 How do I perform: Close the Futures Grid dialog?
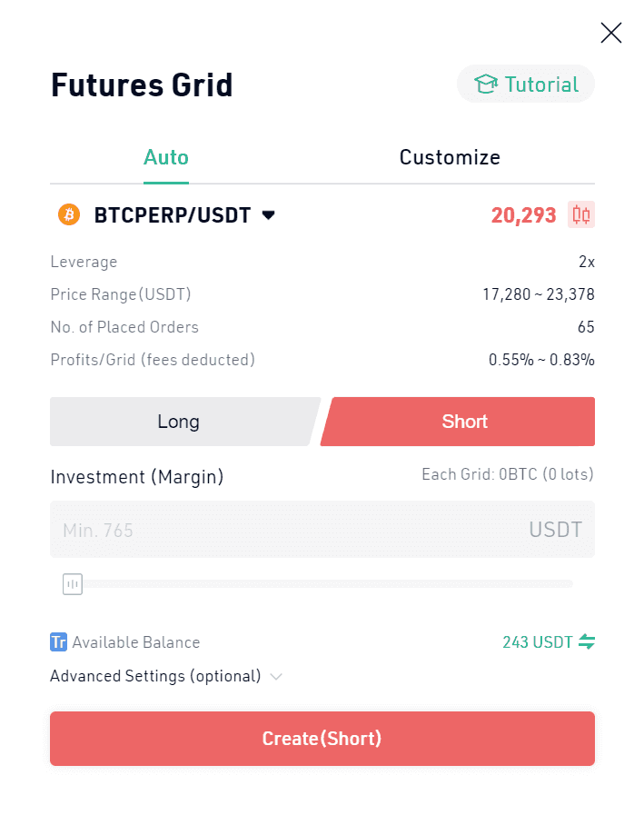(x=610, y=33)
